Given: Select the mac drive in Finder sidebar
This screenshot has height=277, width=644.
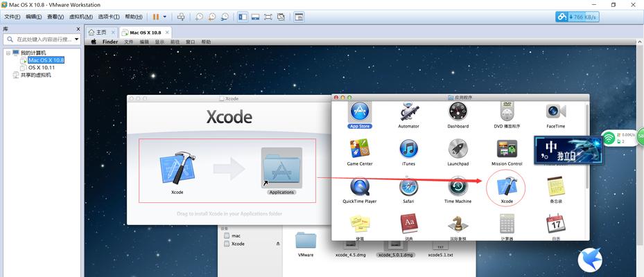Looking at the screenshot, I should 236,236.
